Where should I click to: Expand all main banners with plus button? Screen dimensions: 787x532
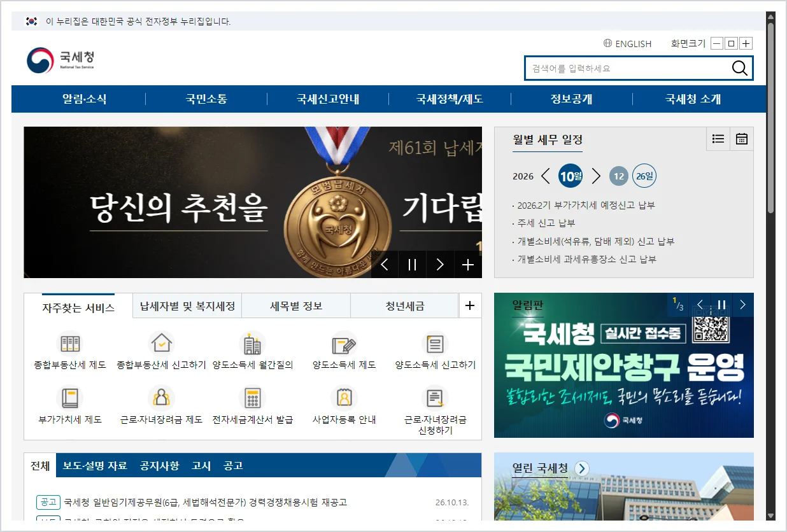coord(468,265)
